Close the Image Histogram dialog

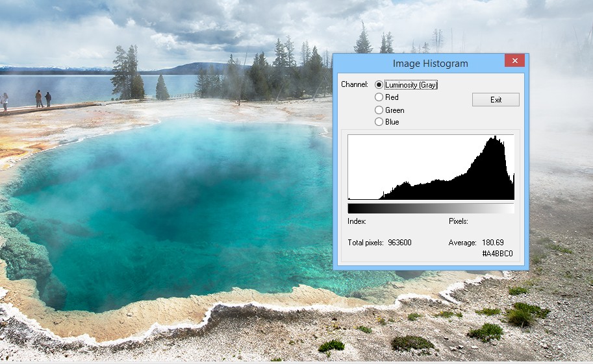tap(514, 61)
